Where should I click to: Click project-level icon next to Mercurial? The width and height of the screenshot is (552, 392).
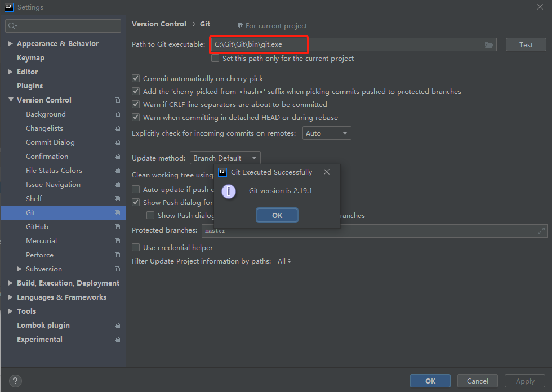tap(118, 240)
